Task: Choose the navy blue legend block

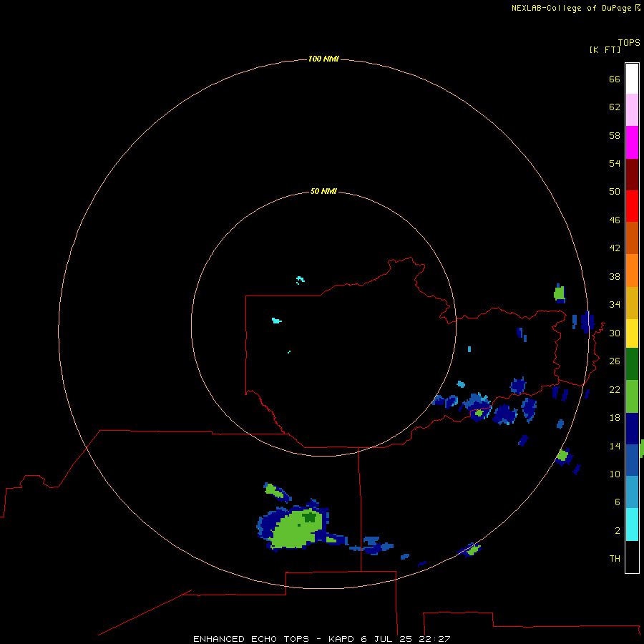Action: tap(632, 429)
